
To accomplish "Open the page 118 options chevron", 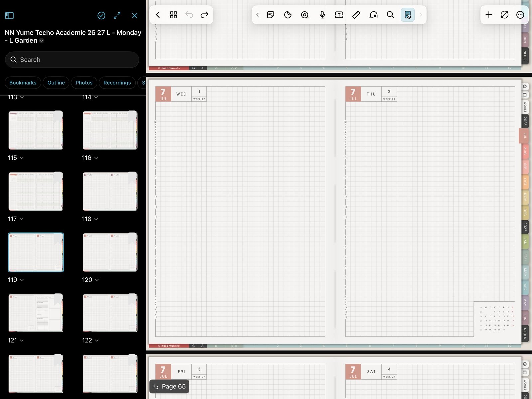I will click(x=96, y=219).
